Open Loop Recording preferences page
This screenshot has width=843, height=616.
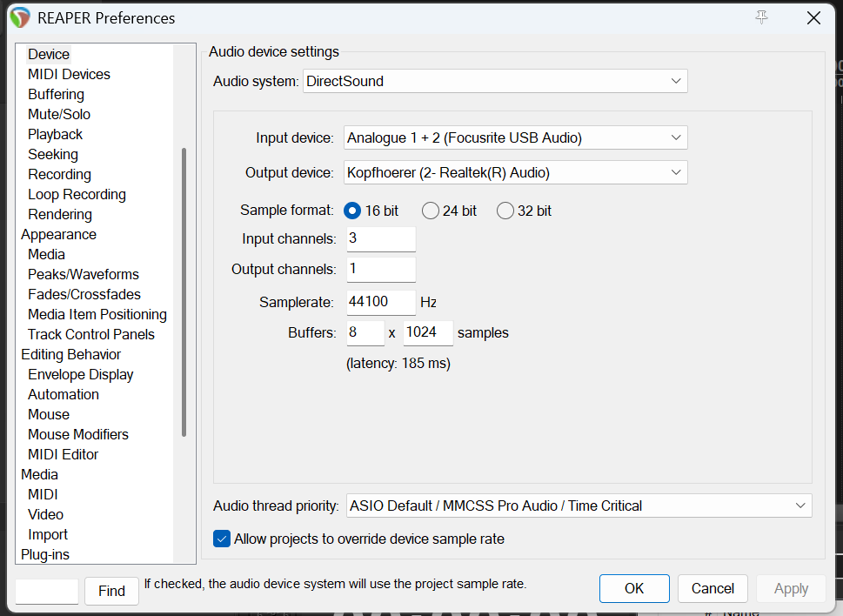coord(77,194)
